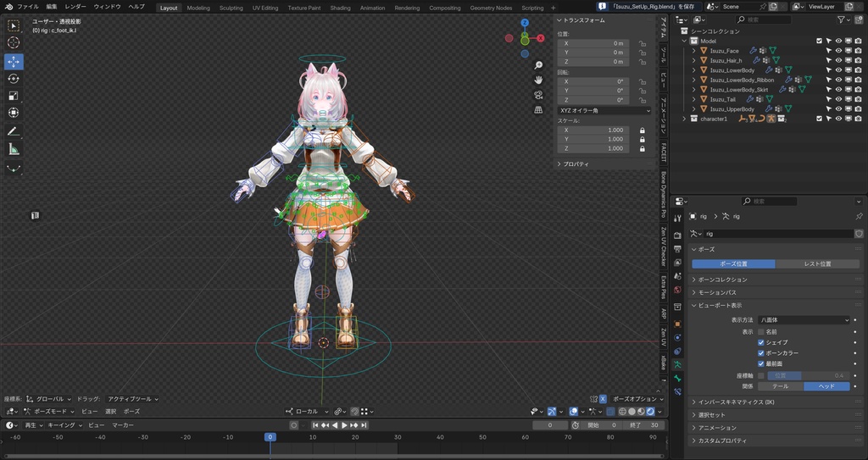Select the Annotate tool
This screenshot has height=460, width=868.
pos(14,131)
